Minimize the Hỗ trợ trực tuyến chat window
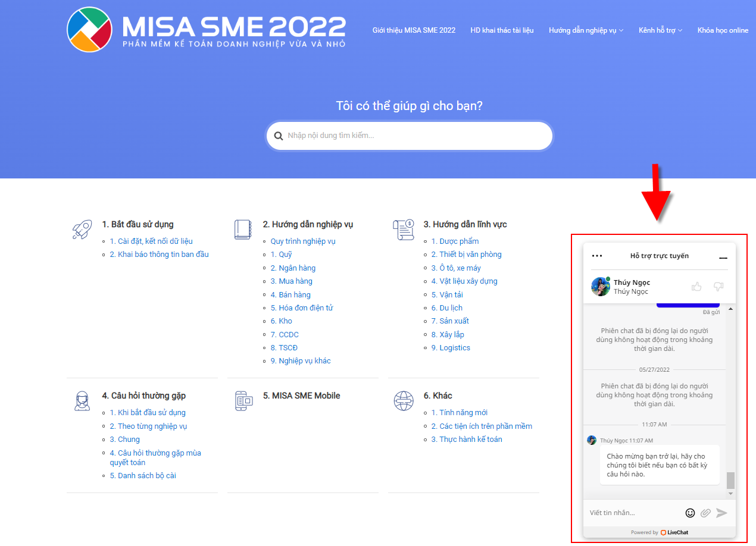This screenshot has width=756, height=546. click(723, 258)
